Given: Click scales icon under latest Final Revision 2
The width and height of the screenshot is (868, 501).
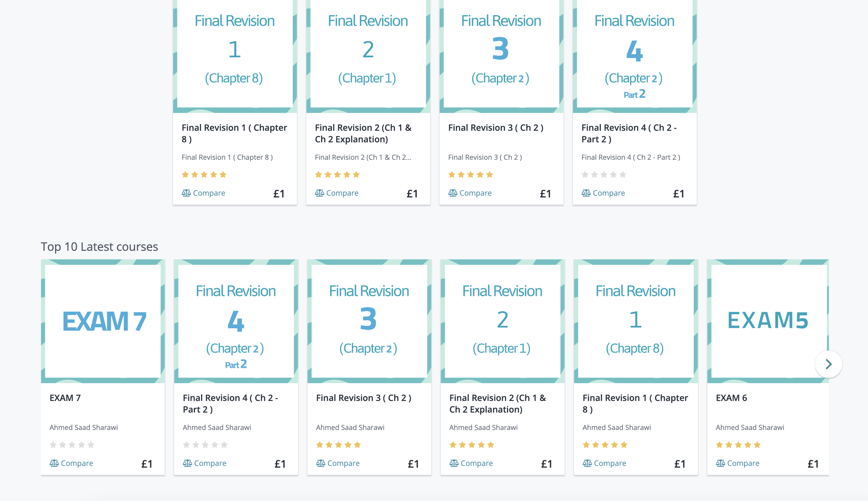Looking at the screenshot, I should [454, 463].
